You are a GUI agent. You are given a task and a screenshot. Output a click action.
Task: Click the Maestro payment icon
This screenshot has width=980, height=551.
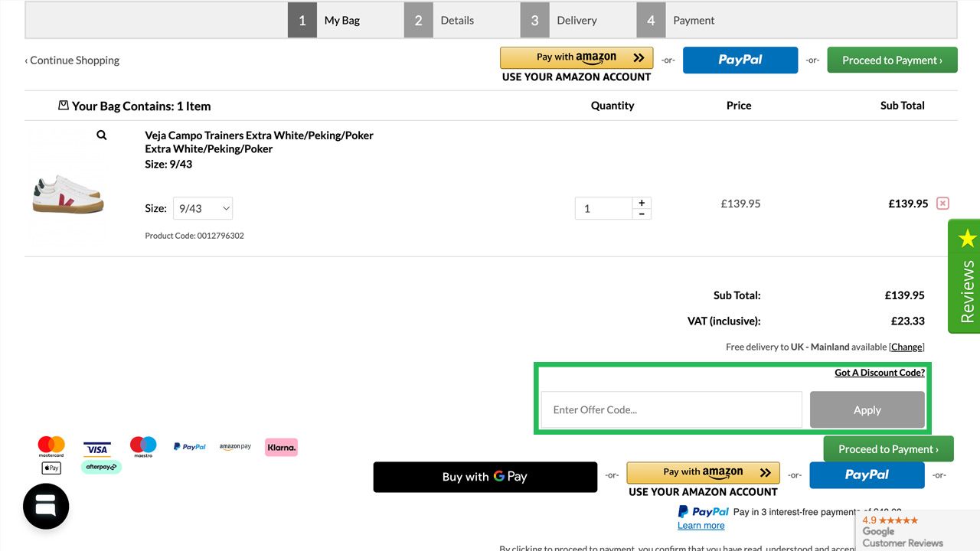[x=143, y=447]
